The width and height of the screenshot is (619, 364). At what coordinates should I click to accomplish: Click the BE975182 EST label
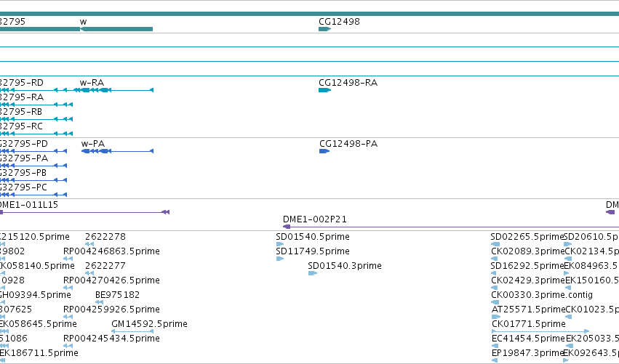tap(117, 295)
